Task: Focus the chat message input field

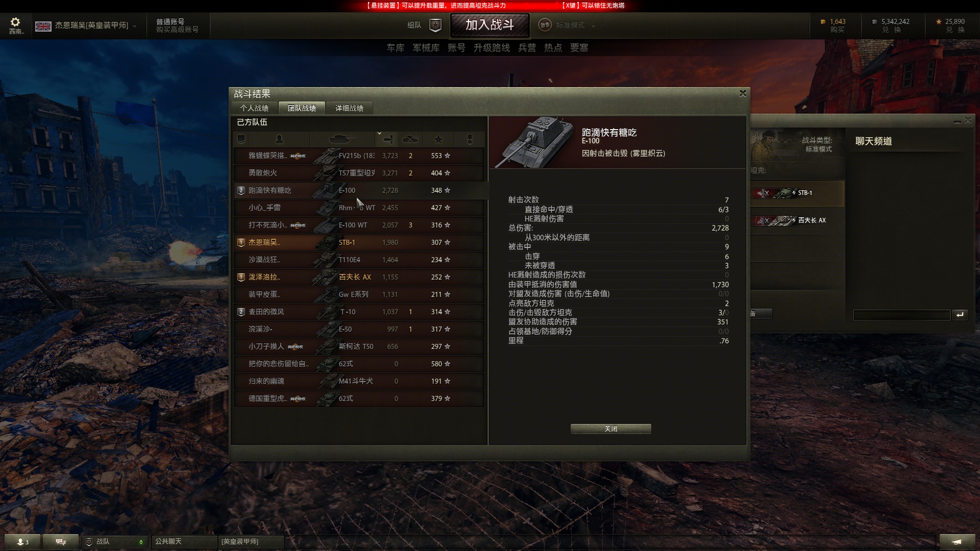Action: tap(901, 315)
